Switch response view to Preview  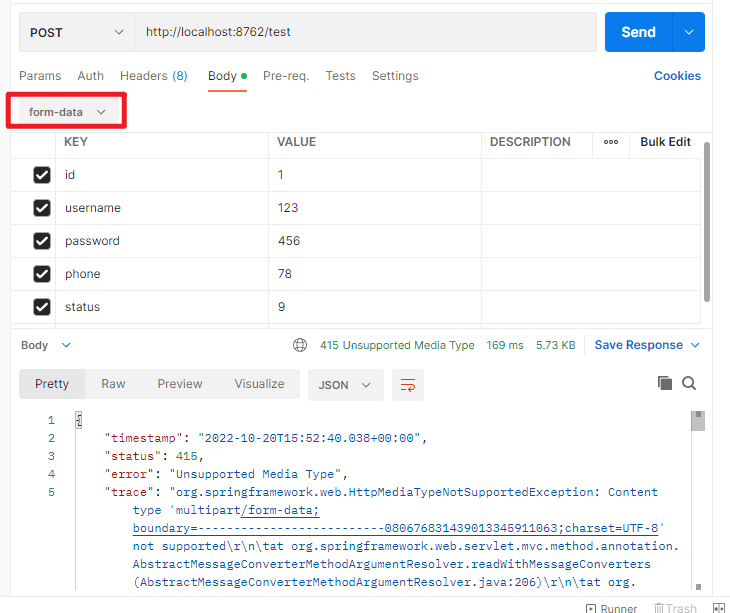click(x=180, y=384)
